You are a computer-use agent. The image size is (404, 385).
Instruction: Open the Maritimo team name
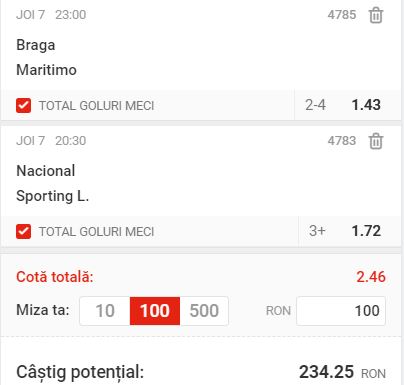(x=46, y=70)
